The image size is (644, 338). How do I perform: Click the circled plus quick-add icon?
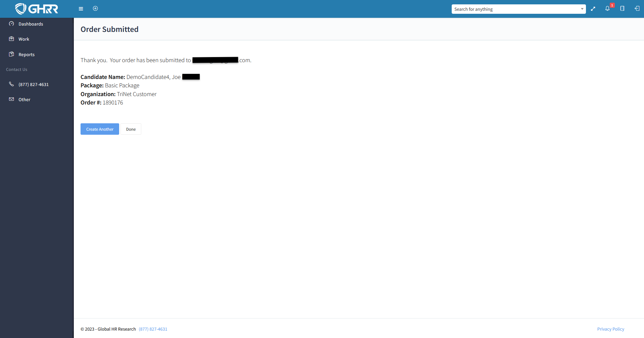95,8
